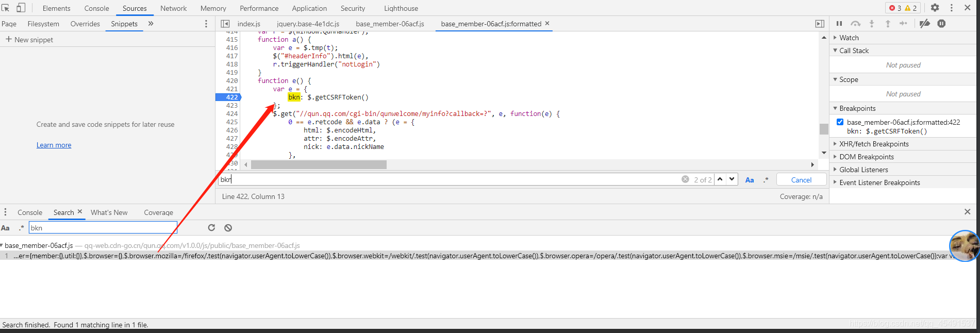Viewport: 980px width, 333px height.
Task: Select the Filesystem navigator tab
Action: pos(43,24)
